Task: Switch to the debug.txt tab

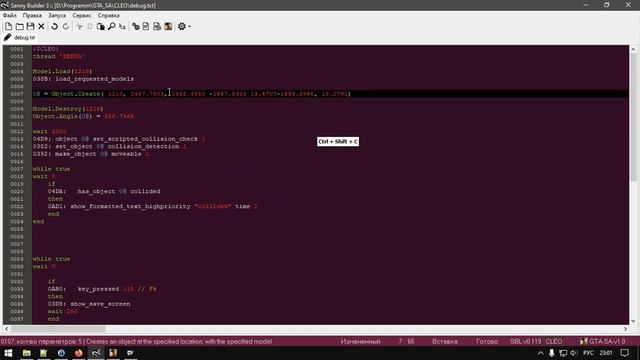Action: point(20,38)
